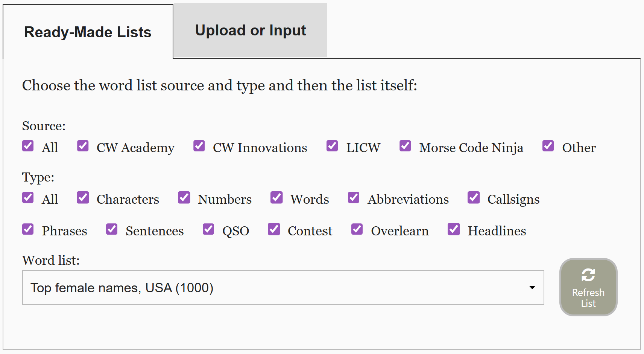This screenshot has width=644, height=354.
Task: Disable the Headlines type option
Action: click(454, 229)
